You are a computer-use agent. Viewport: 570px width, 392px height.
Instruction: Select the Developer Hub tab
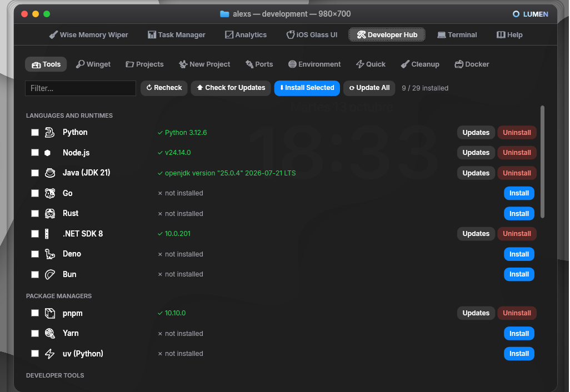pos(387,35)
